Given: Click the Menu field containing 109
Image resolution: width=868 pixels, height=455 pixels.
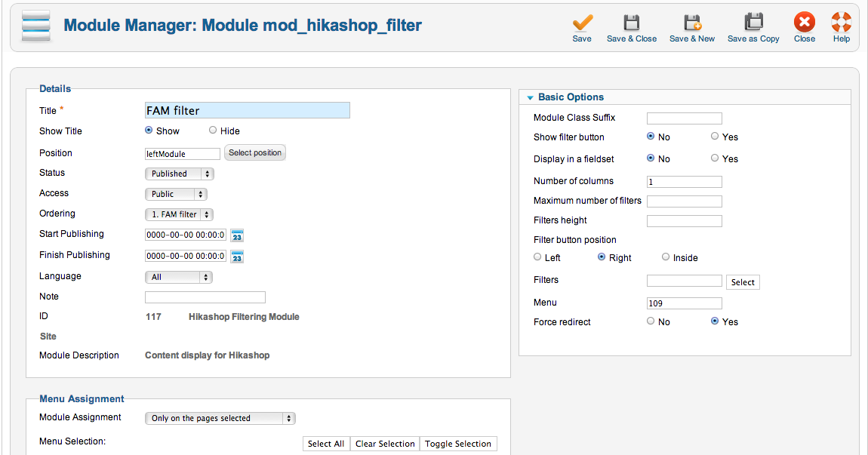Looking at the screenshot, I should click(x=684, y=303).
